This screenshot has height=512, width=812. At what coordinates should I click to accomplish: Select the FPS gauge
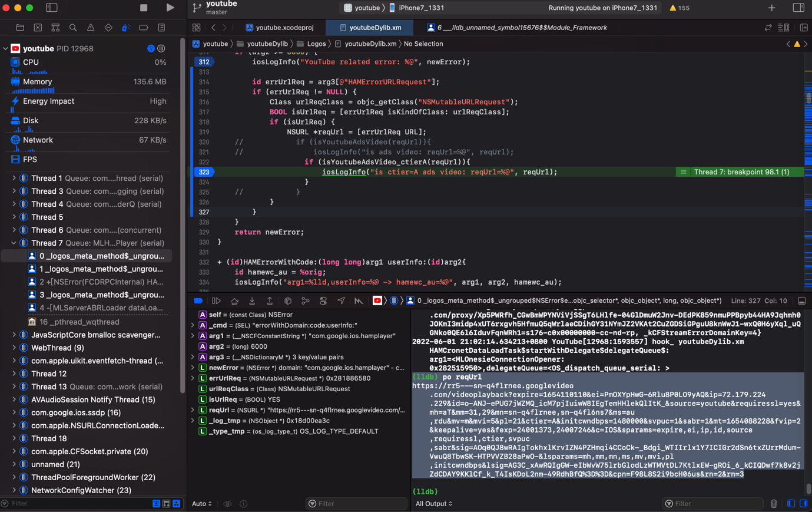coord(88,160)
